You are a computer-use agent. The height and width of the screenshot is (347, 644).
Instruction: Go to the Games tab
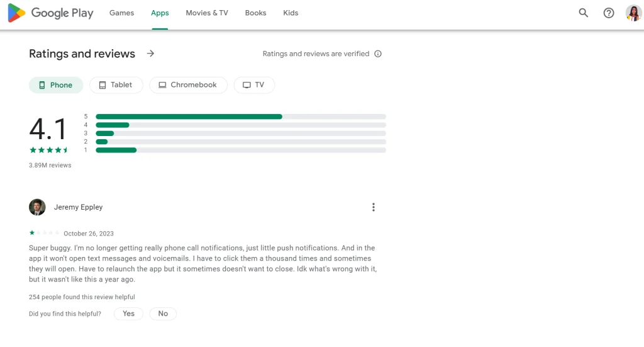point(121,13)
